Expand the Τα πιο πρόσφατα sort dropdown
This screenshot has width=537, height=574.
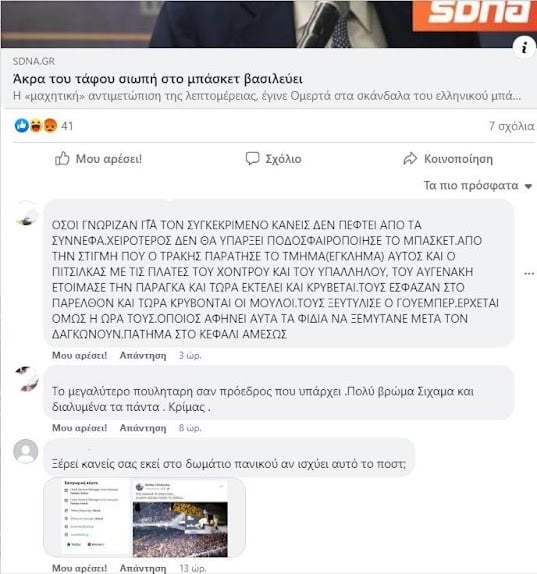pyautogui.click(x=478, y=186)
